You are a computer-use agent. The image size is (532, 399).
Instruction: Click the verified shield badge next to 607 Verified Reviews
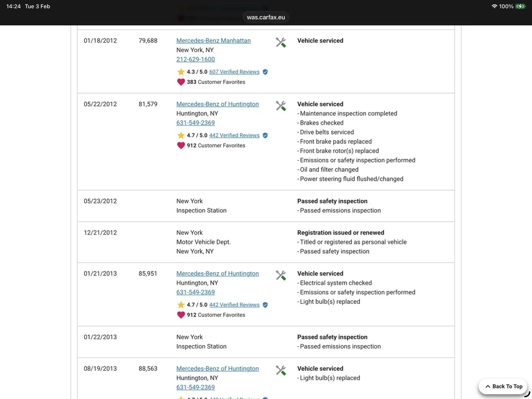pos(265,71)
